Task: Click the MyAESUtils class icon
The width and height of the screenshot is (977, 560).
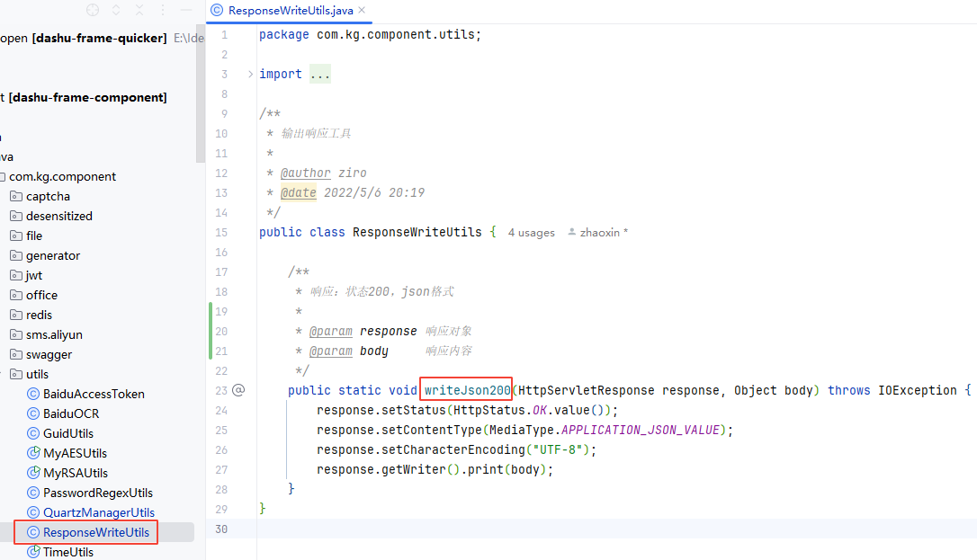Action: 33,453
